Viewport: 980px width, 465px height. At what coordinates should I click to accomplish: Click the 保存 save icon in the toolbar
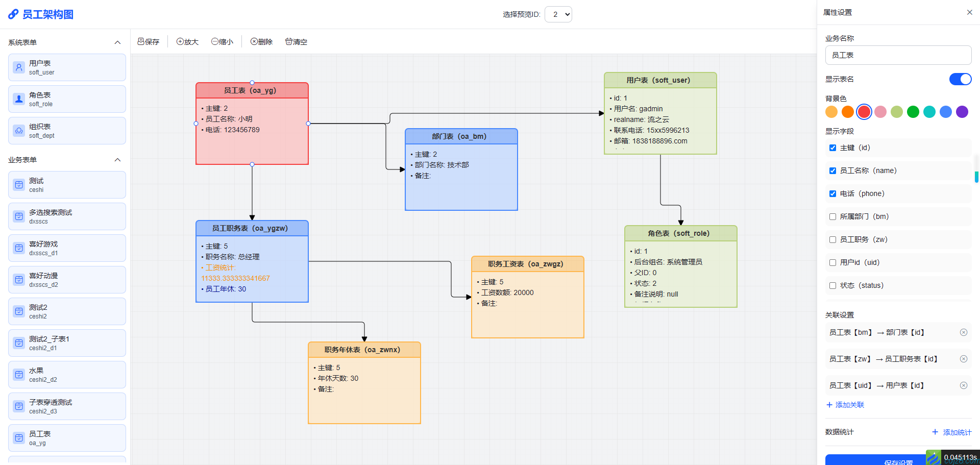[141, 41]
